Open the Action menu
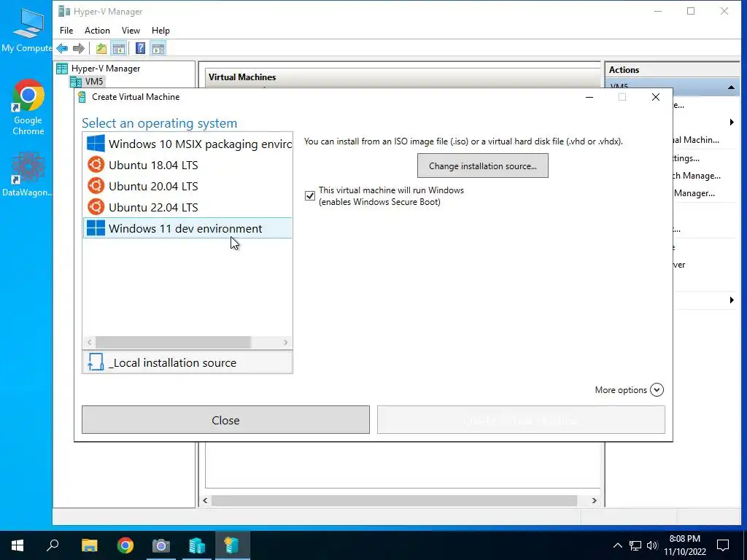747x560 pixels. point(97,30)
